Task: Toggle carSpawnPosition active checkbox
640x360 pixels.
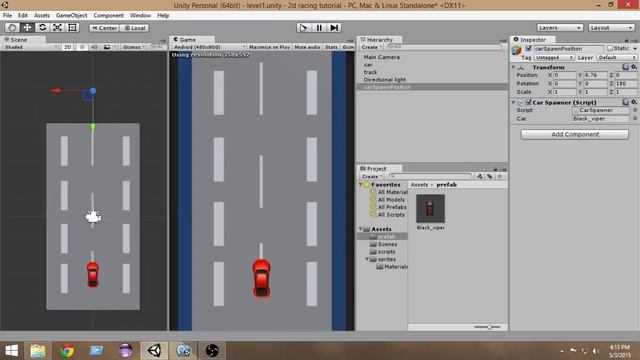Action: pyautogui.click(x=529, y=48)
